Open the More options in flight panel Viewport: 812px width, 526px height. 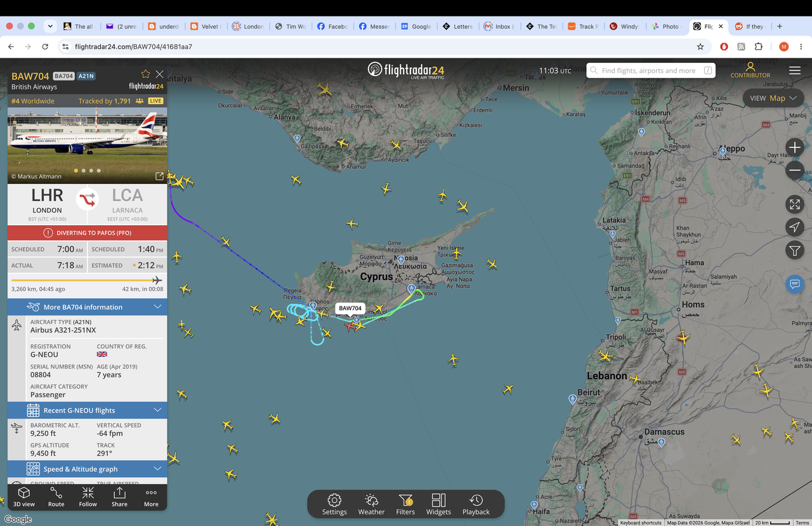pos(151,496)
